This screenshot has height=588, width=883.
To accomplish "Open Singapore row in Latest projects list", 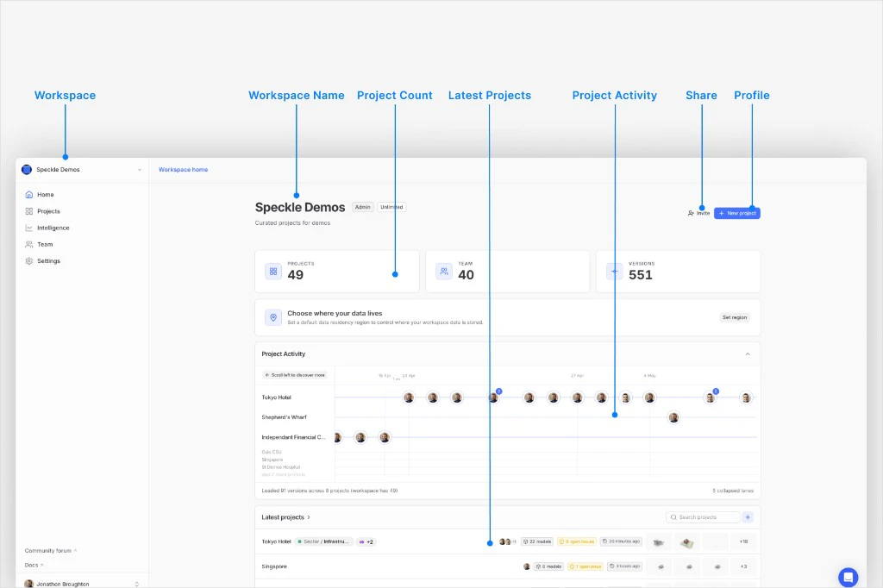I will pos(274,566).
